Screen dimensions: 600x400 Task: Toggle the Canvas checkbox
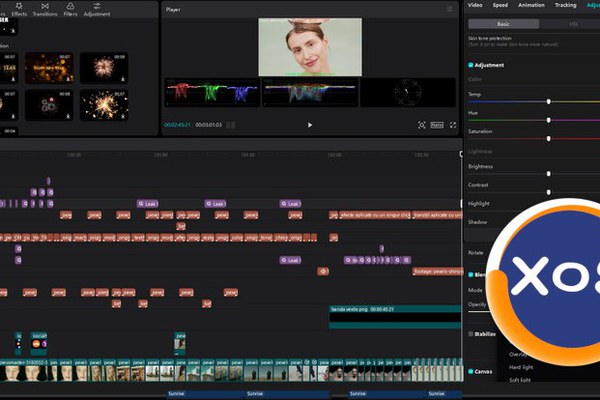[x=471, y=371]
